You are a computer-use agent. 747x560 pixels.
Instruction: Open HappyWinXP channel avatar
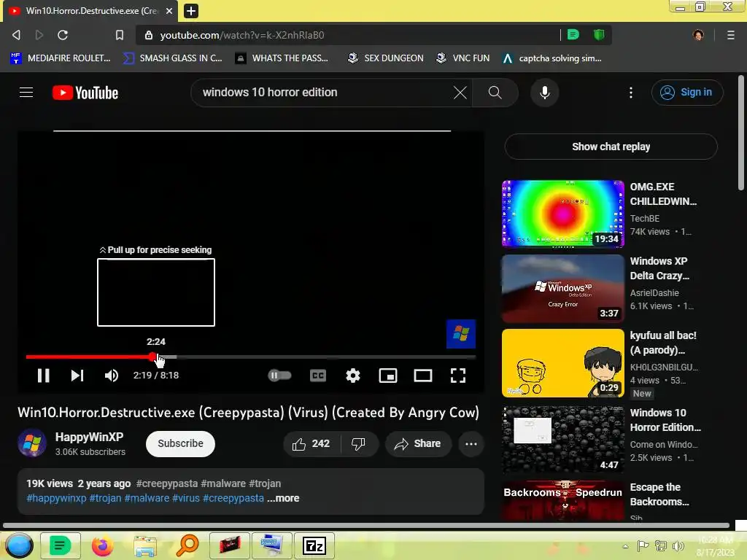(32, 443)
